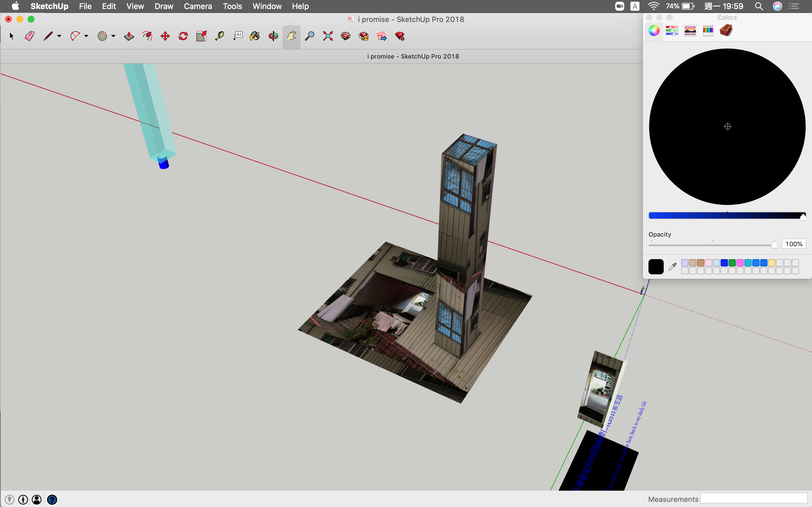This screenshot has height=507, width=812.
Task: Open the Extension Manager ruby icon
Action: point(400,36)
